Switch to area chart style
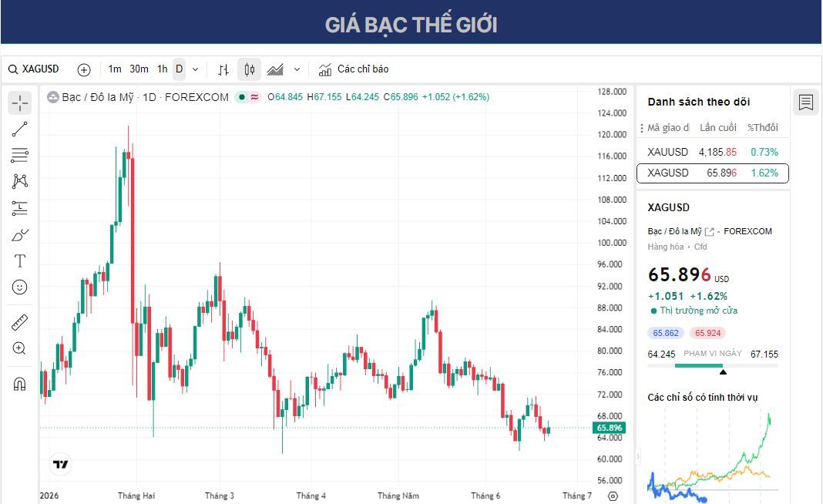The height and width of the screenshot is (504, 823). [x=275, y=69]
